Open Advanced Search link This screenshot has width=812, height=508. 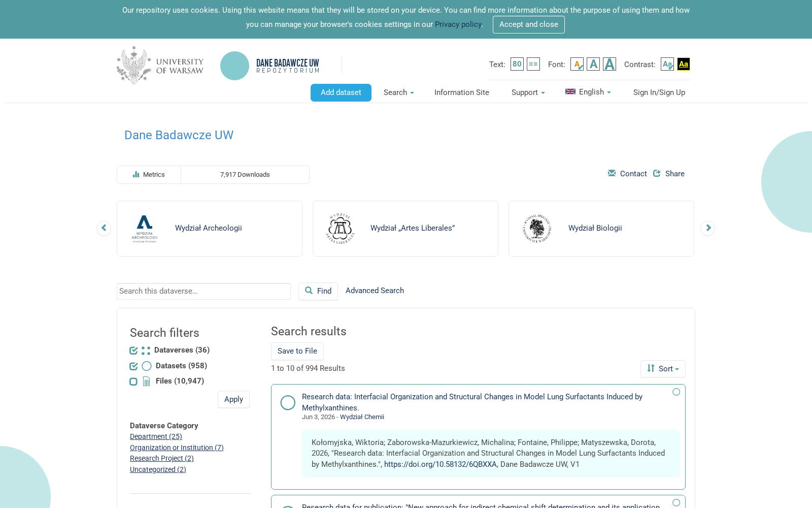375,291
